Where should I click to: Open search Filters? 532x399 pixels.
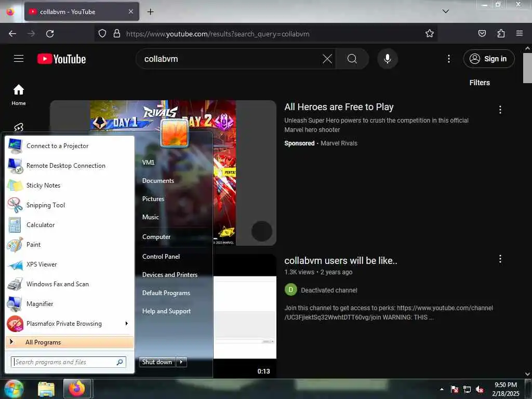click(x=480, y=83)
